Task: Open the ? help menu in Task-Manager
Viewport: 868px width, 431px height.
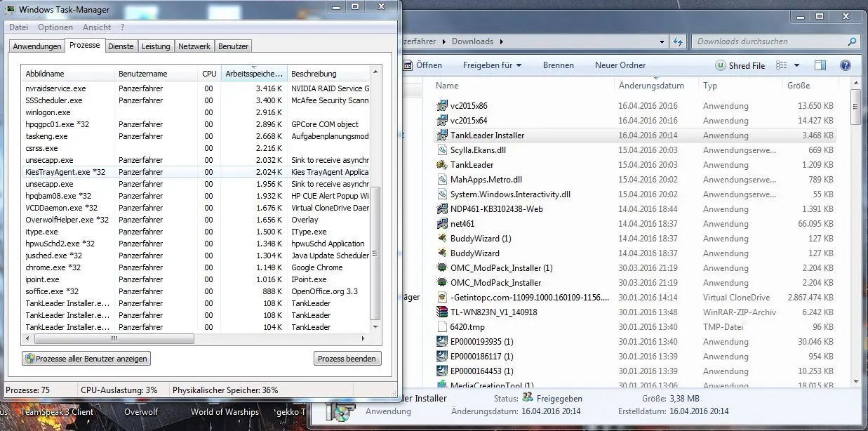Action: [122, 27]
